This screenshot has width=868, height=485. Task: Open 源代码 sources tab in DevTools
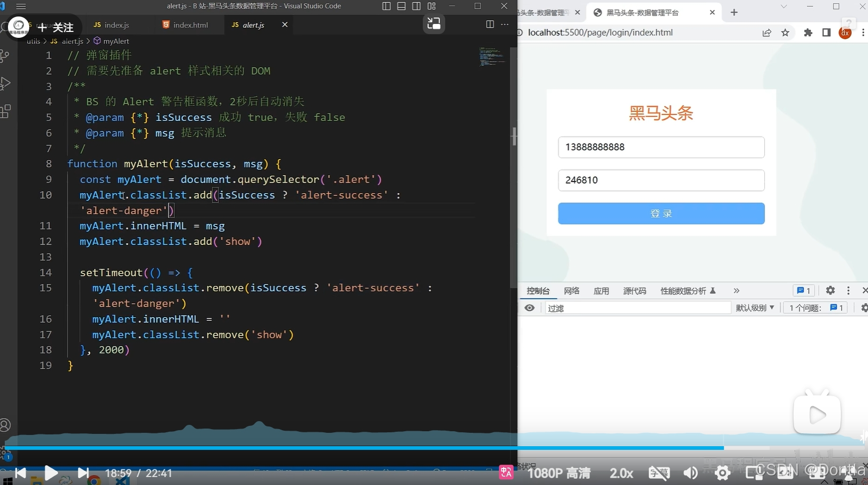pyautogui.click(x=635, y=291)
